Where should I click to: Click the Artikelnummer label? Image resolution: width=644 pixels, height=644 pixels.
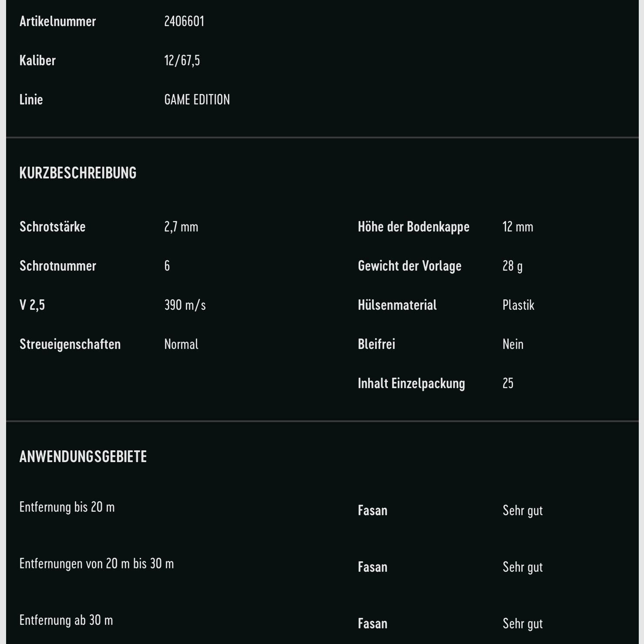57,21
